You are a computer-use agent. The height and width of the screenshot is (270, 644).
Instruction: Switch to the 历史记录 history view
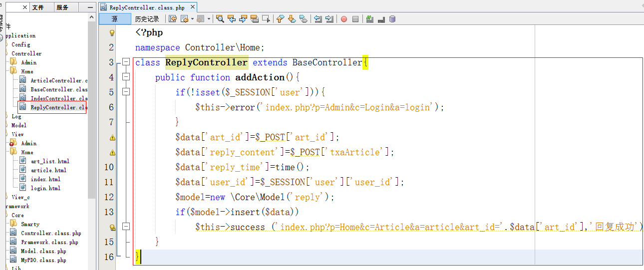coord(147,19)
